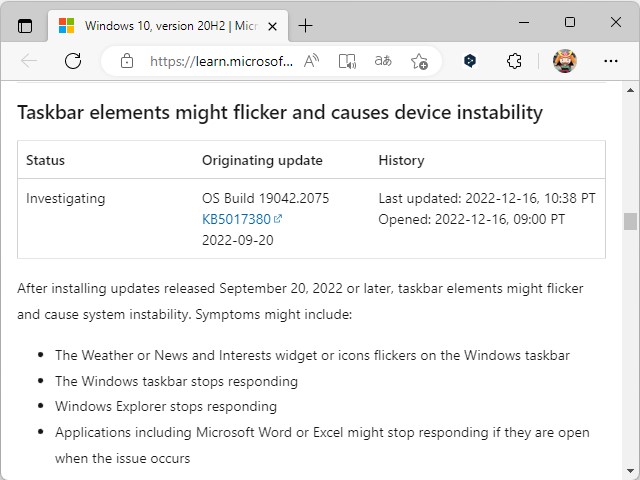The width and height of the screenshot is (640, 480).
Task: Click the user profile avatar
Action: pos(565,61)
